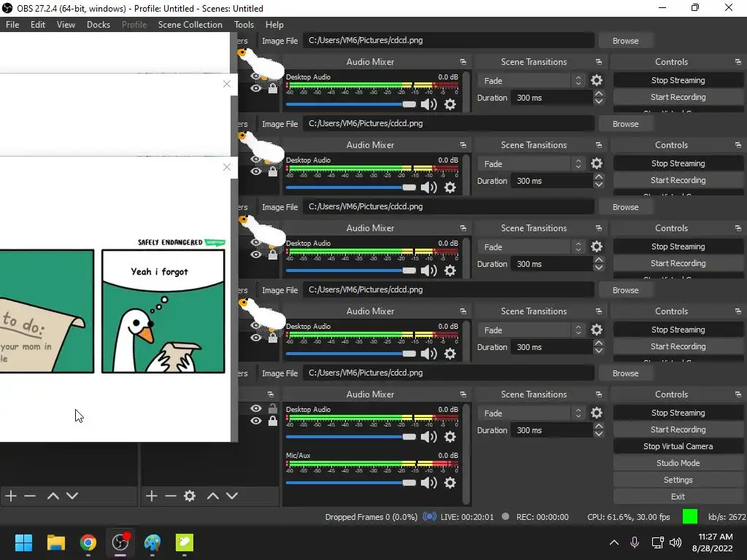Open Fade dropdown in bottommost Scene Transitions
Screen dimensions: 747x560
531,413
